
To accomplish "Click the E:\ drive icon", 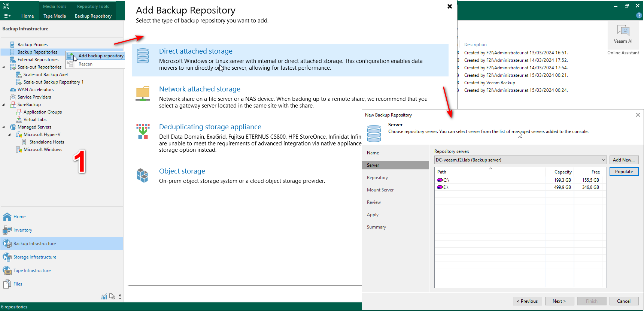I will pos(440,187).
